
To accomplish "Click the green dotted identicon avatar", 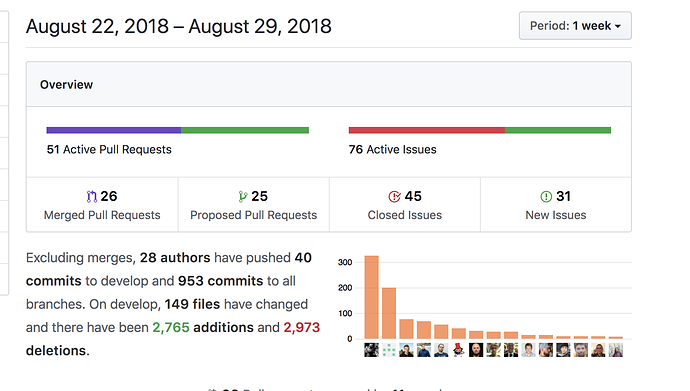I will click(x=389, y=350).
